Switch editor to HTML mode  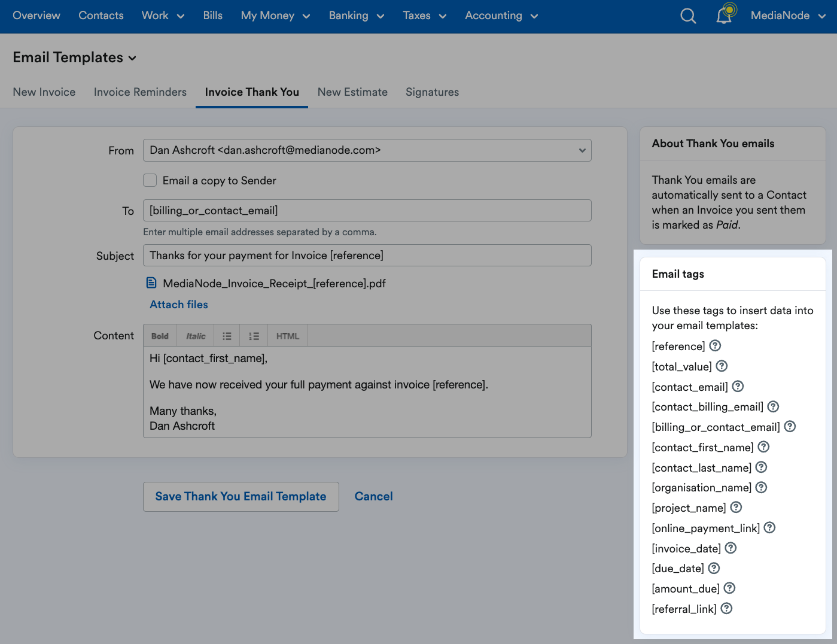(x=288, y=336)
